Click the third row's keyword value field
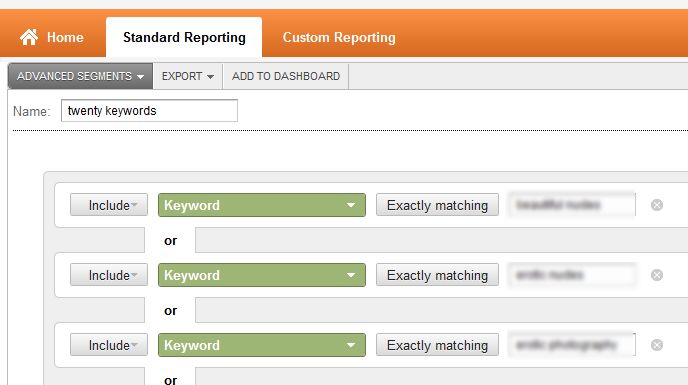The image size is (688, 385). pos(571,345)
